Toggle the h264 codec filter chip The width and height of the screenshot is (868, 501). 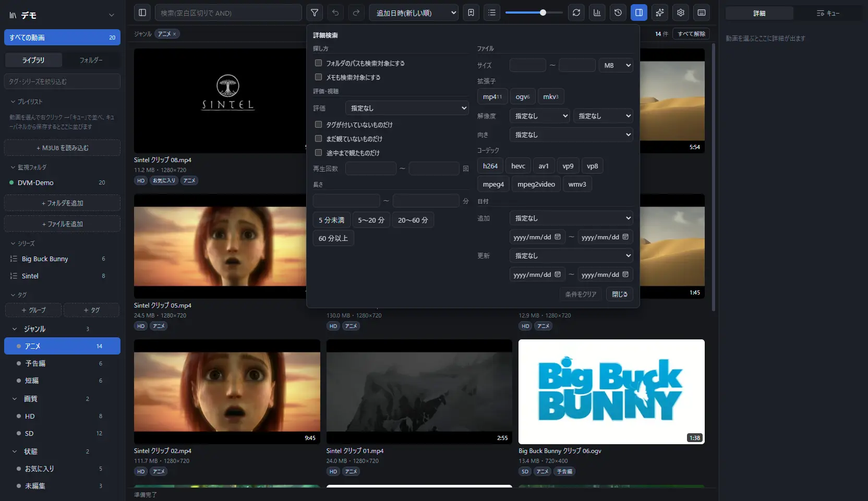pyautogui.click(x=490, y=166)
